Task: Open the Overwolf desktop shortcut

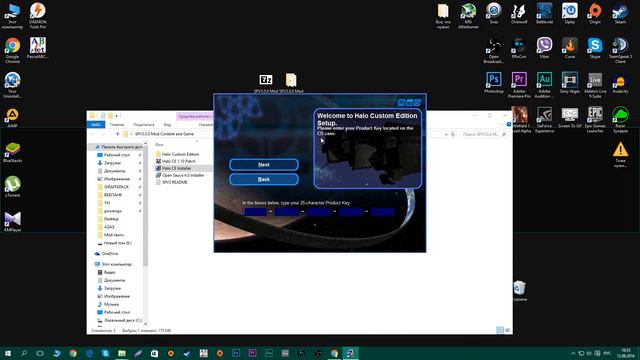Action: tap(519, 13)
